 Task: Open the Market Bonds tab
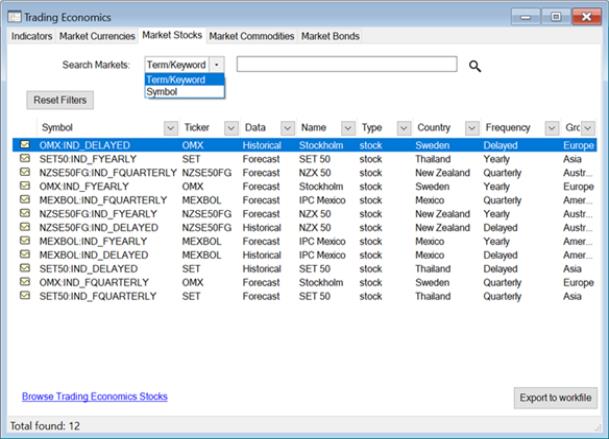point(330,36)
